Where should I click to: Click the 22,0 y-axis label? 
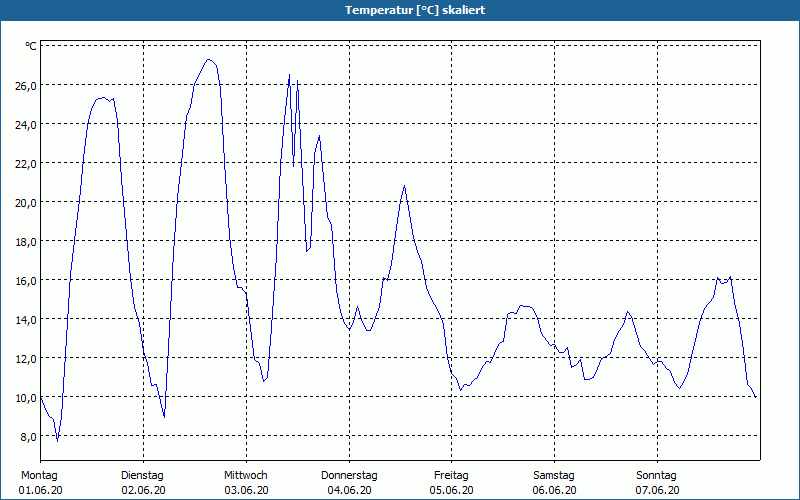point(26,164)
